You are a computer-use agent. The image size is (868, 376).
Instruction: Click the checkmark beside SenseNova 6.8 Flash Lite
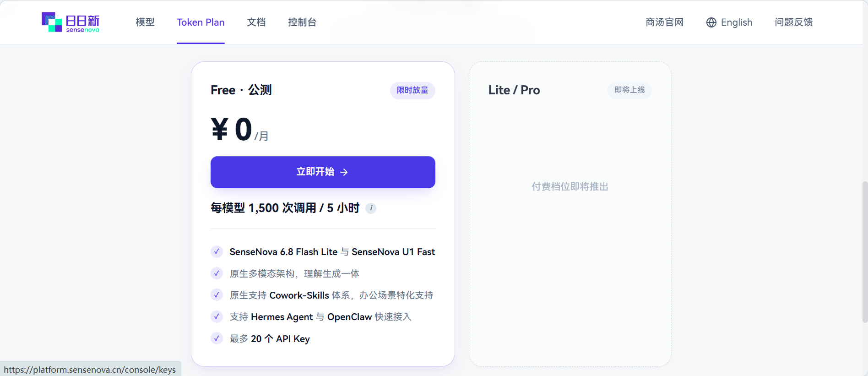point(217,251)
